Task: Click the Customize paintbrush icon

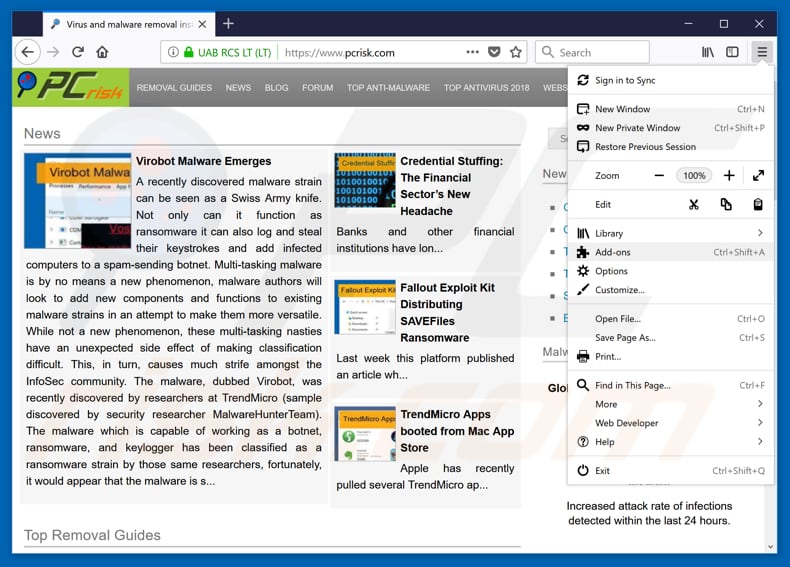Action: [x=583, y=289]
